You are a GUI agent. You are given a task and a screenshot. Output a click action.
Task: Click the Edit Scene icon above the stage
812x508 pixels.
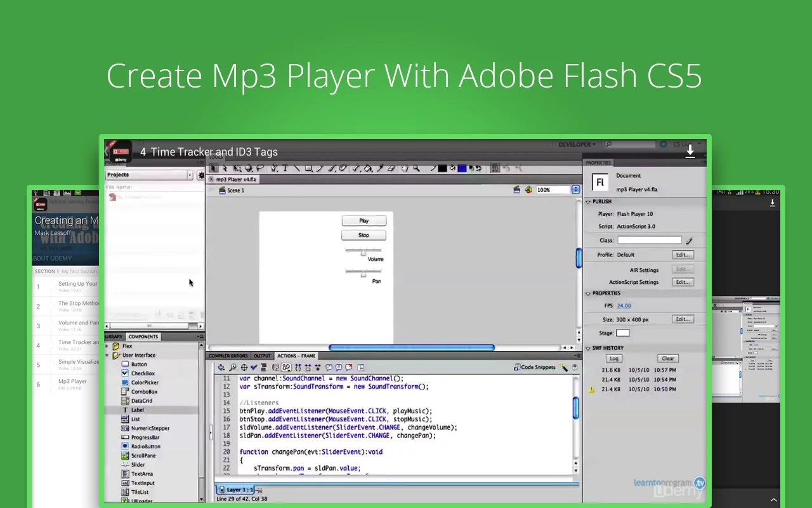(x=517, y=190)
